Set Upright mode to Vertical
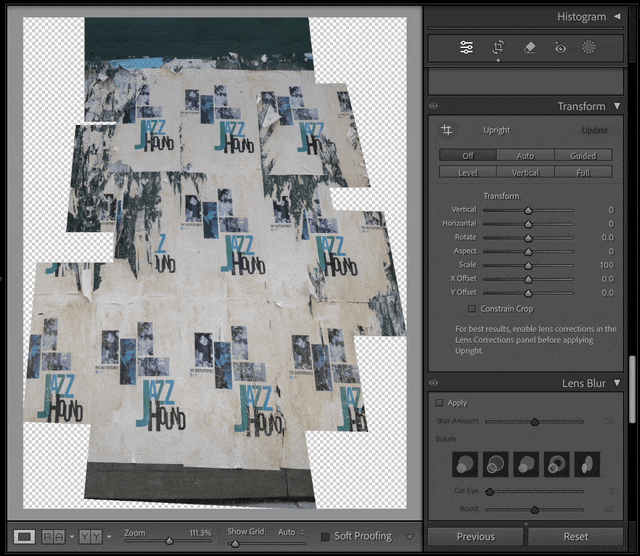The image size is (640, 556). pyautogui.click(x=525, y=172)
